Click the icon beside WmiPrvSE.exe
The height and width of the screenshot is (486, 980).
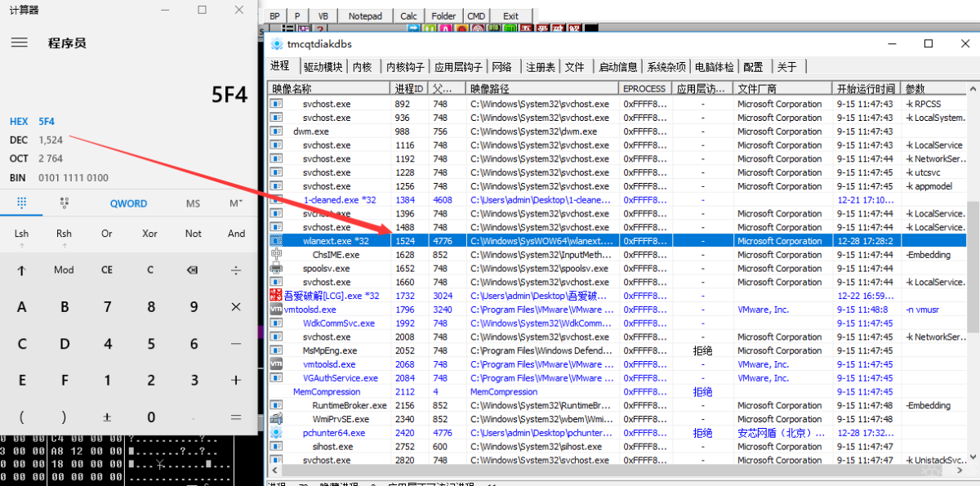[276, 419]
